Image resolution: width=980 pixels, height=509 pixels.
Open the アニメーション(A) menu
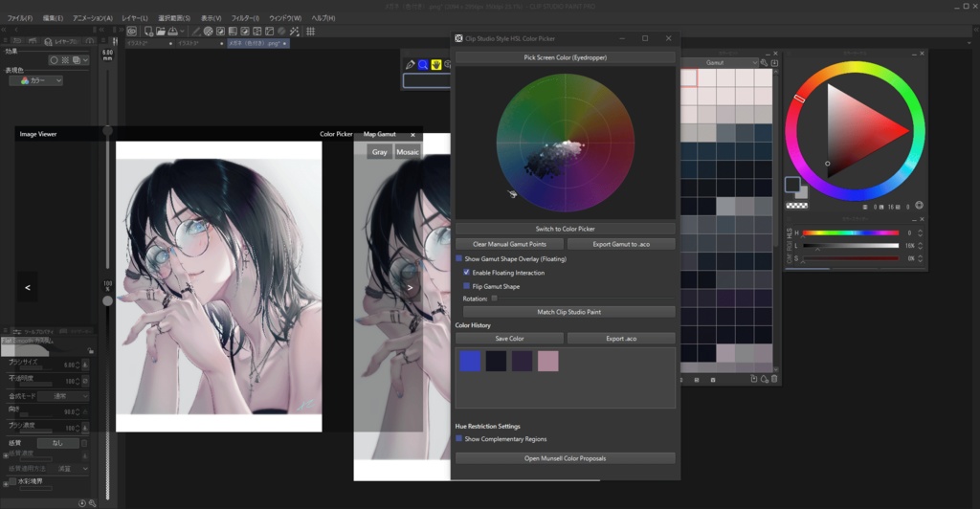point(93,18)
